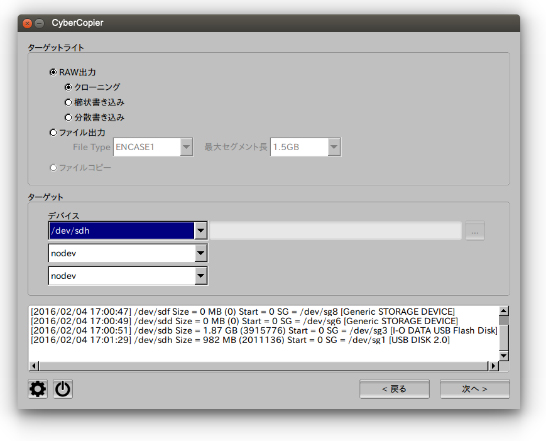The height and width of the screenshot is (441, 546).
Task: Click the target path input field
Action: pos(336,231)
